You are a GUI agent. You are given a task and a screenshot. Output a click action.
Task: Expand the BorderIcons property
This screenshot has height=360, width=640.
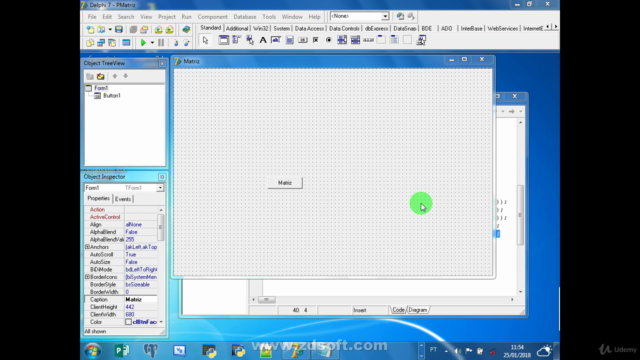pyautogui.click(x=87, y=277)
